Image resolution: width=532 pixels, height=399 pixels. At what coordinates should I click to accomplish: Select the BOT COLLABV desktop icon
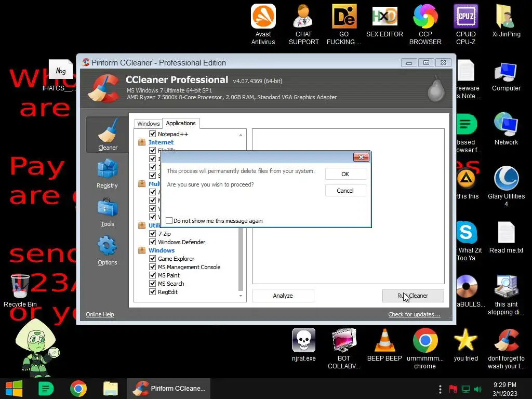click(x=344, y=349)
